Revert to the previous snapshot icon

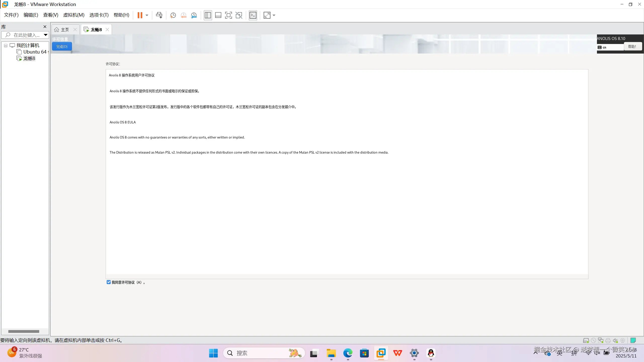coord(183,15)
